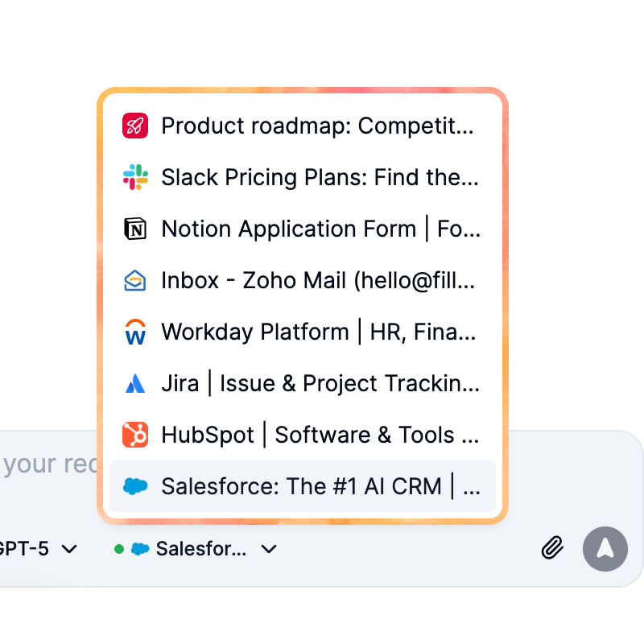The height and width of the screenshot is (644, 644).
Task: Expand the Salesforce context chip dropdown
Action: pyautogui.click(x=268, y=548)
